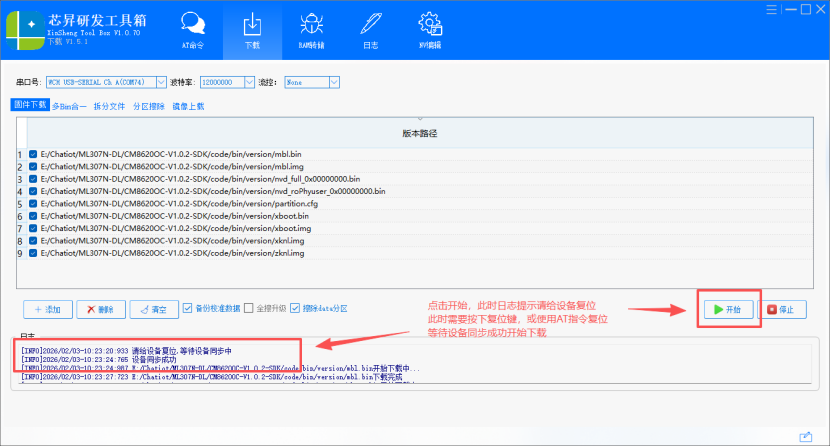Uncheck the 擦除data分区 checkbox

pyautogui.click(x=295, y=309)
